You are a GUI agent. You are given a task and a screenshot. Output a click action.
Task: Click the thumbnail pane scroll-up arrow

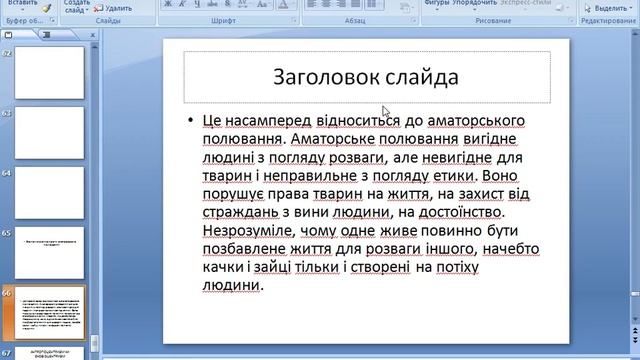click(94, 48)
